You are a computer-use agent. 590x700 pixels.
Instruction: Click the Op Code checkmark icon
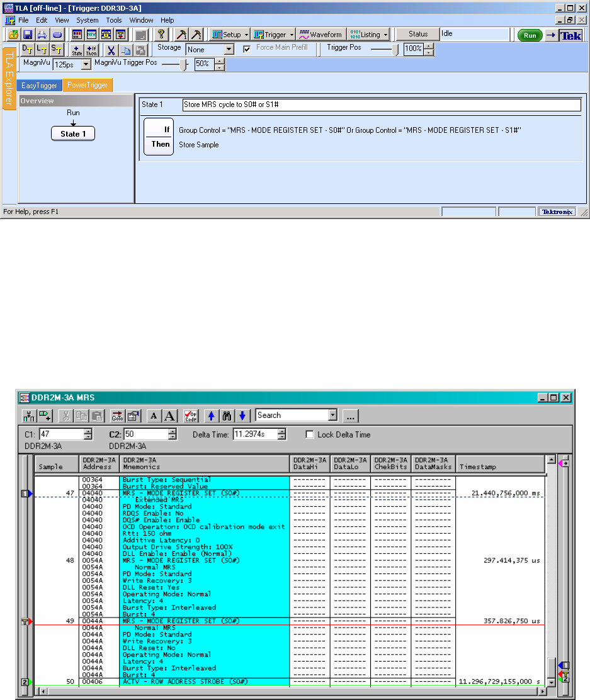(x=191, y=416)
